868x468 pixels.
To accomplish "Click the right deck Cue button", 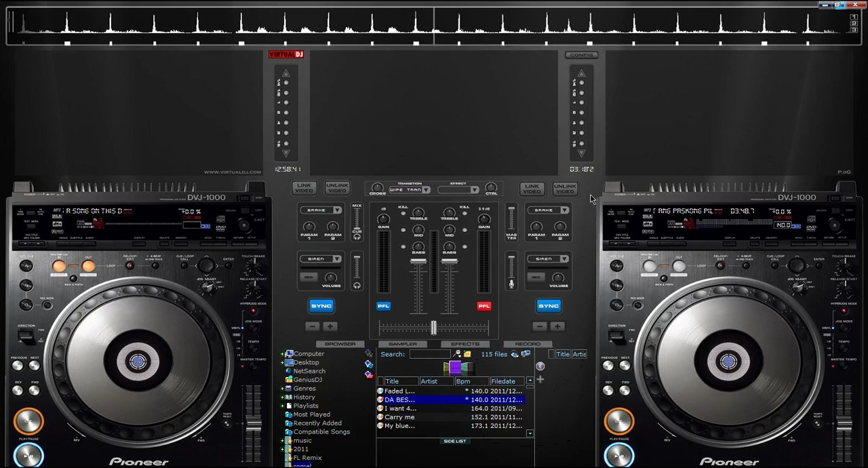I will [x=618, y=421].
